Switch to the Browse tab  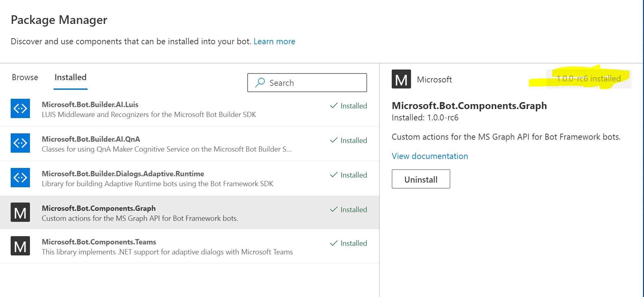25,77
